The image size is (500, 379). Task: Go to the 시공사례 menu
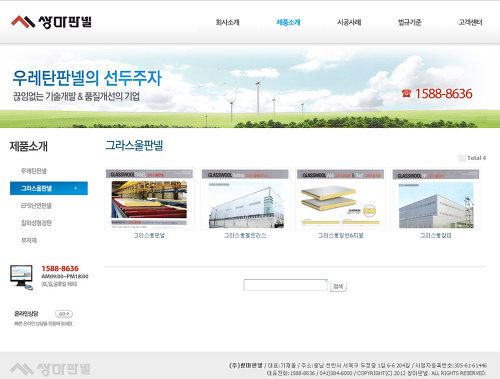(x=349, y=22)
